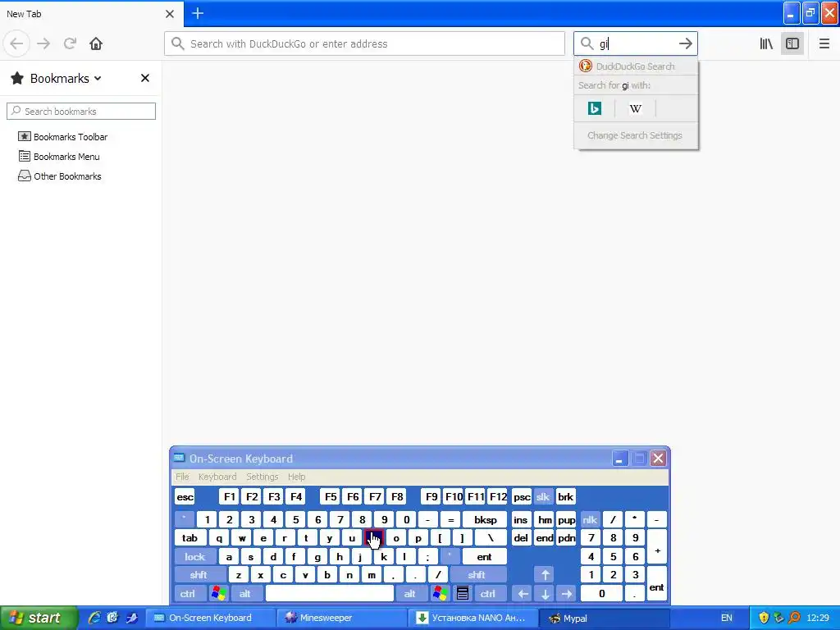Screen dimensions: 840x630
Task: Switch to Mypal taskbar button
Action: pyautogui.click(x=603, y=618)
